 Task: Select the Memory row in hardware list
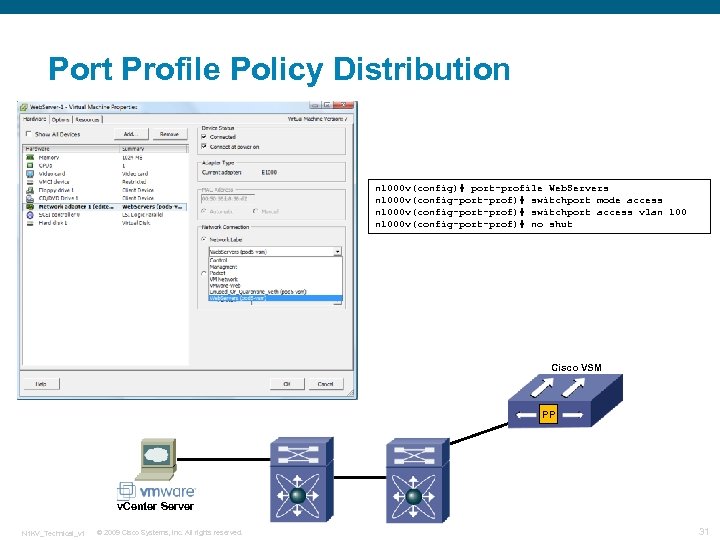[106, 157]
